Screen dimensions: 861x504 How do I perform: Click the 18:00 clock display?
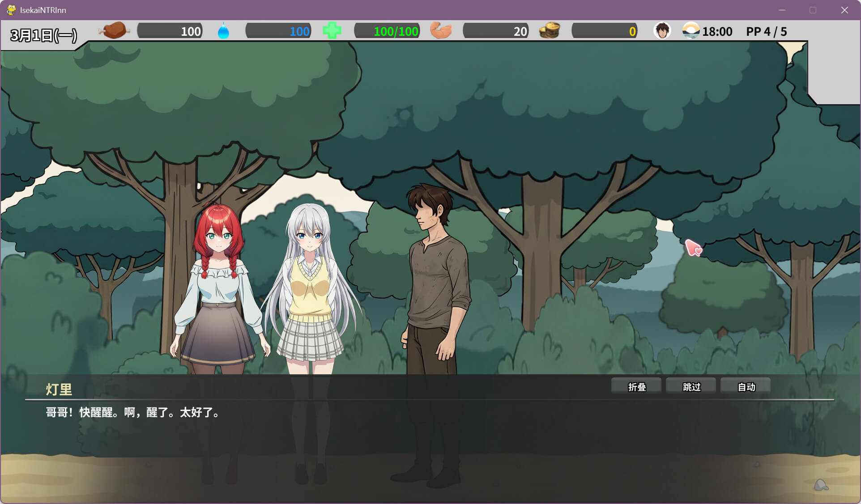(x=717, y=31)
